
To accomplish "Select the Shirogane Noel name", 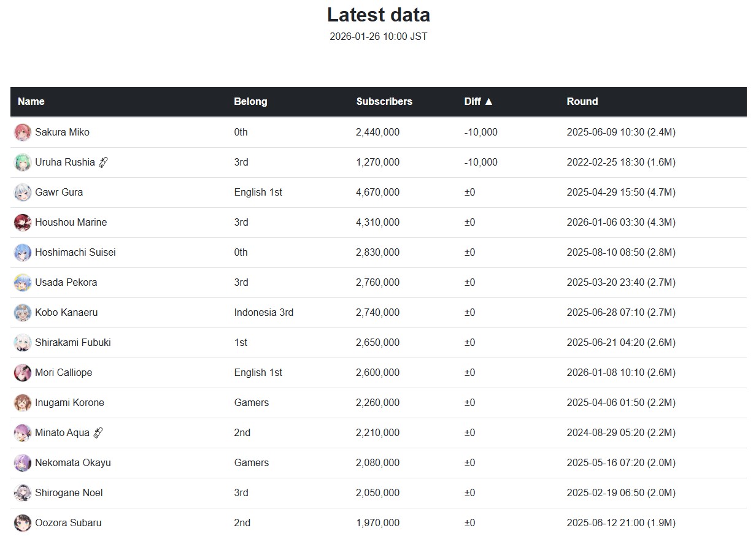I will point(69,493).
